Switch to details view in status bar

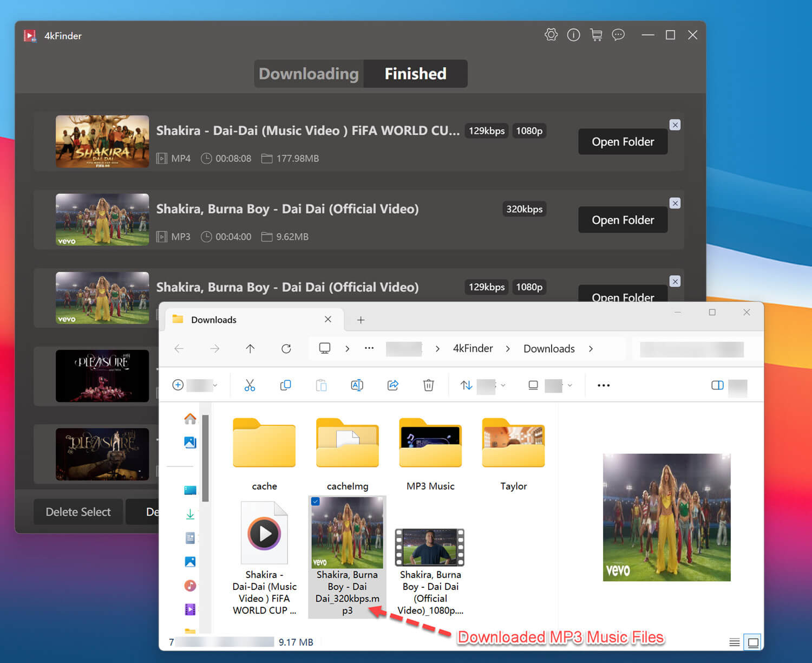point(735,642)
